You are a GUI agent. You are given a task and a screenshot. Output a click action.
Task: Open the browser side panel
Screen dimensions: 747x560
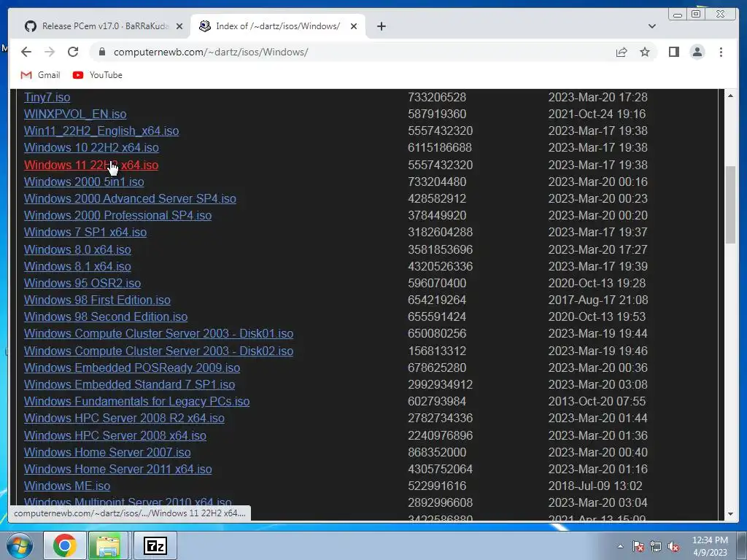point(673,52)
